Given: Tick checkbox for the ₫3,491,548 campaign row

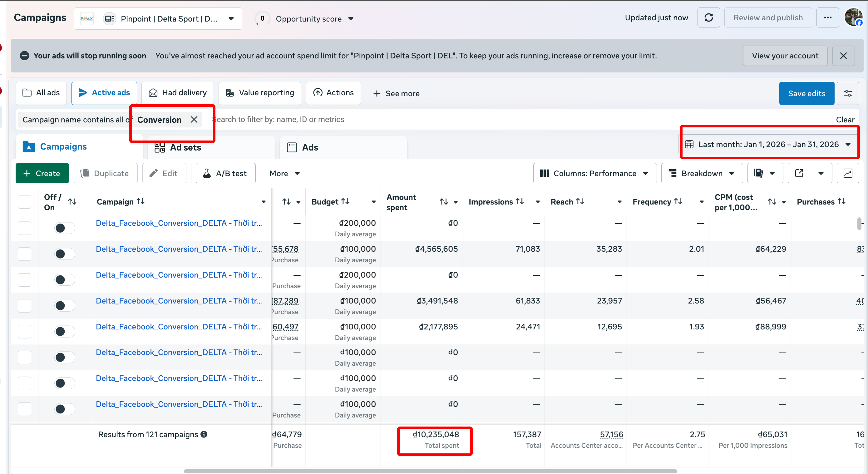Looking at the screenshot, I should pyautogui.click(x=24, y=306).
